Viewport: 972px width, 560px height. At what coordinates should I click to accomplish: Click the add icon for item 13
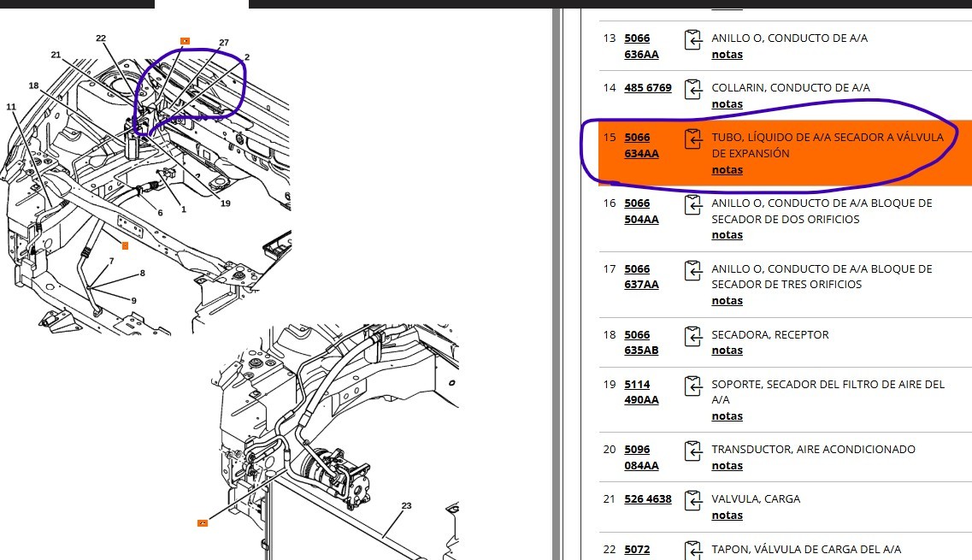point(693,39)
